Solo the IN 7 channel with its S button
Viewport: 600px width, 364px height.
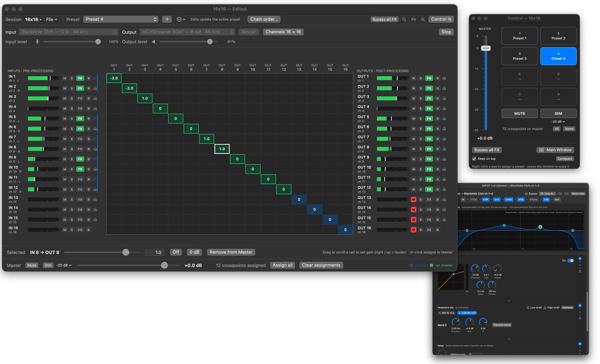(72, 139)
